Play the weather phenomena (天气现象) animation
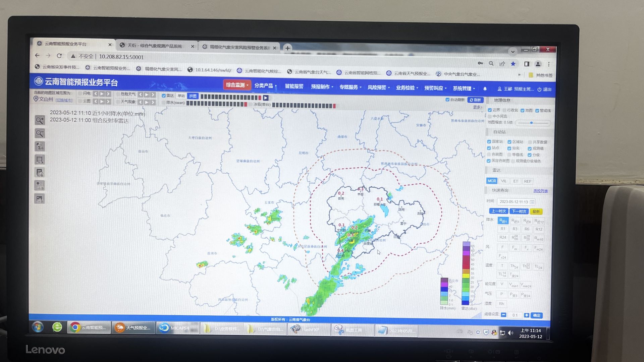 147,102
